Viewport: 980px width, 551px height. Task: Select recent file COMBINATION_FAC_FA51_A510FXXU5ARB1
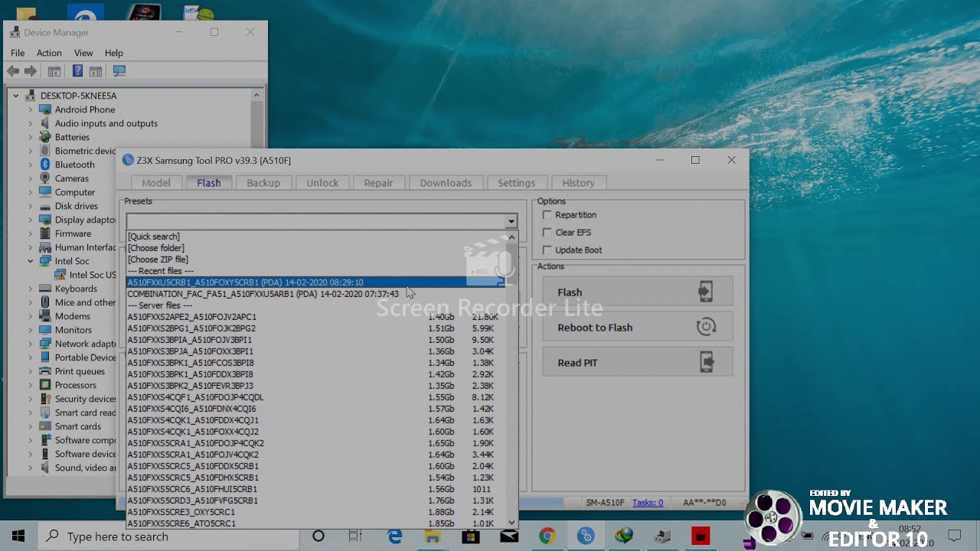point(315,294)
